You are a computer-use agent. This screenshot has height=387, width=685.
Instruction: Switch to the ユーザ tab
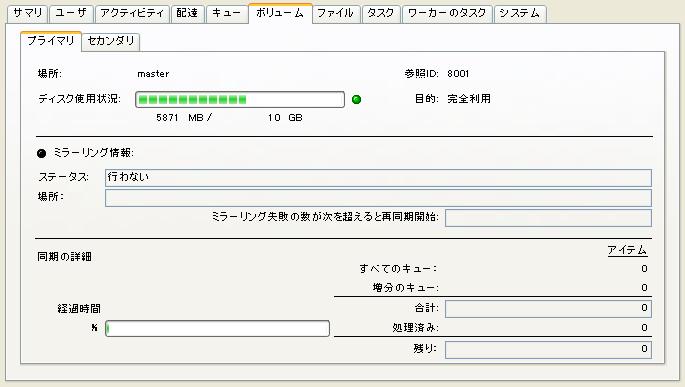click(x=71, y=13)
